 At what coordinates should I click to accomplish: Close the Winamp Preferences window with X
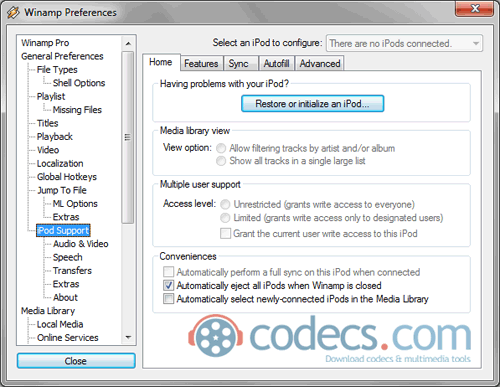[474, 8]
